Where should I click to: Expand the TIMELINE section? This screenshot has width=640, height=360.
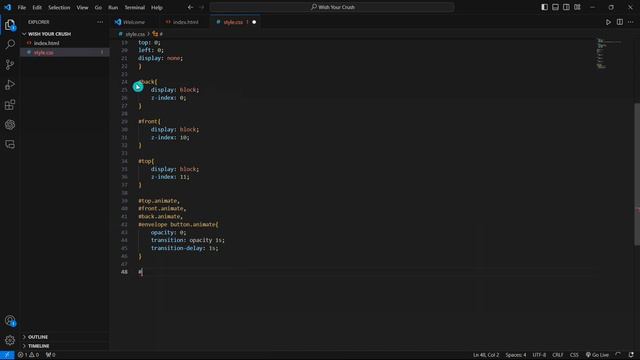click(38, 346)
